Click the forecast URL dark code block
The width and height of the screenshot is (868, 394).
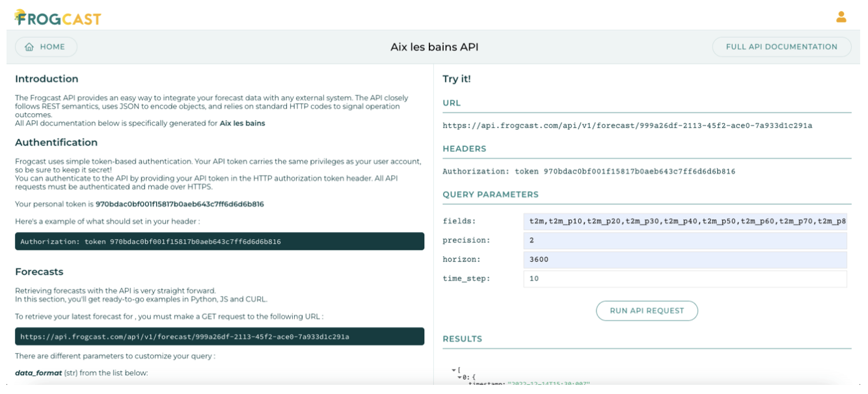click(219, 337)
